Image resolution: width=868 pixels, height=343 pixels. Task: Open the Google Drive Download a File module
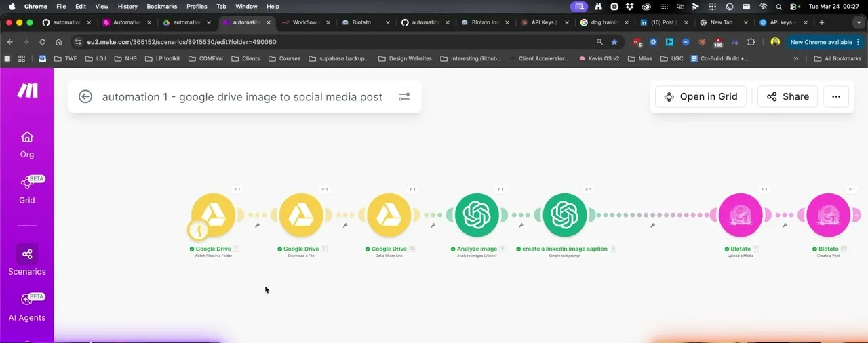click(x=301, y=215)
